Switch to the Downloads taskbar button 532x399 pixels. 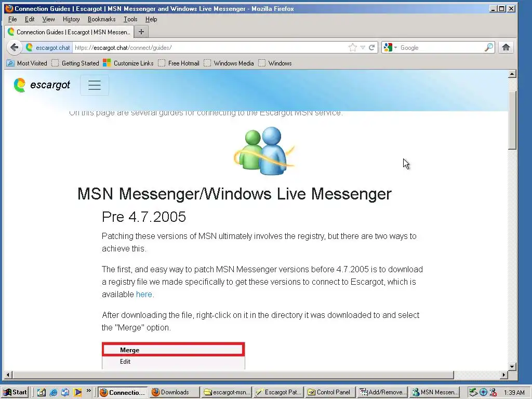[174, 392]
